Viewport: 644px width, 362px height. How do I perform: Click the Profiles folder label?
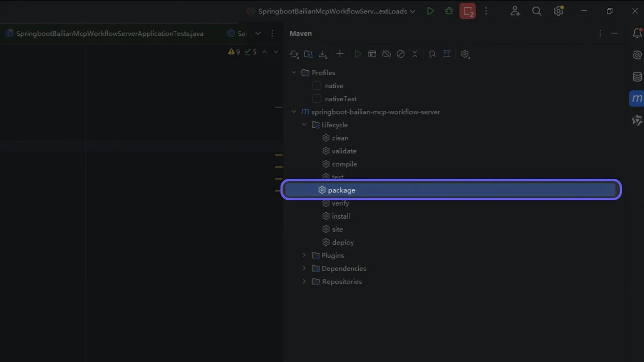click(323, 73)
